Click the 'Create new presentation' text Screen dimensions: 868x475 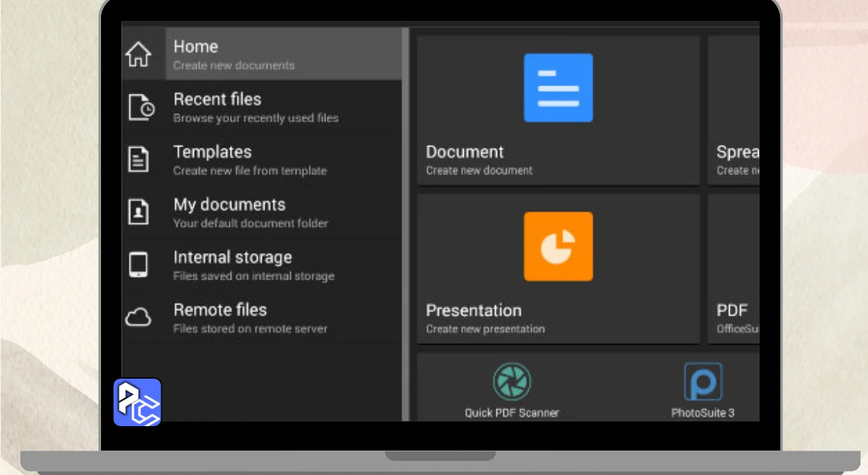tap(485, 329)
